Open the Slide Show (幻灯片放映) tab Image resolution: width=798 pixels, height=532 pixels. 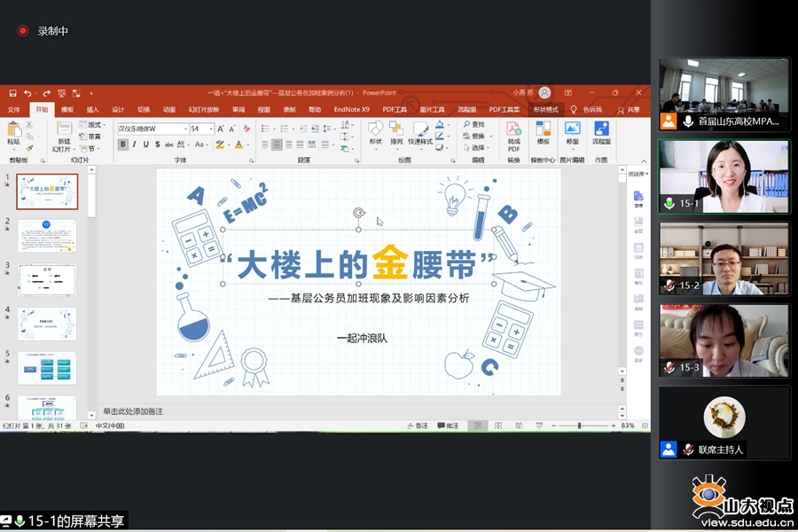coord(206,110)
